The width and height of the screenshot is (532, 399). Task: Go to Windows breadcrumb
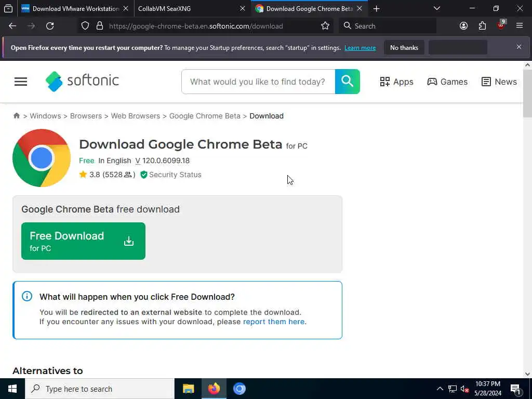46,116
